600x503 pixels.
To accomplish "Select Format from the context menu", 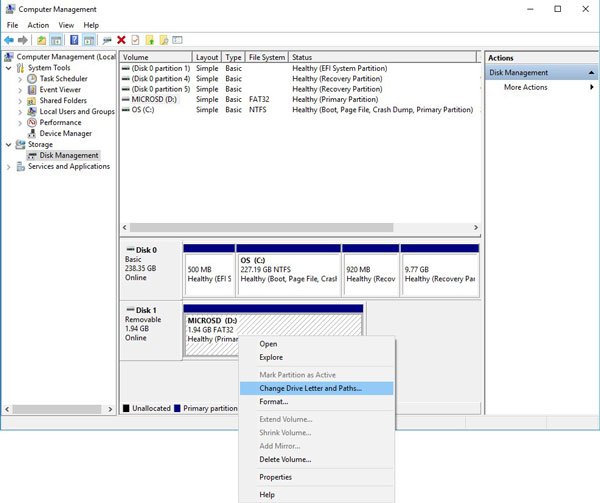I will point(273,401).
